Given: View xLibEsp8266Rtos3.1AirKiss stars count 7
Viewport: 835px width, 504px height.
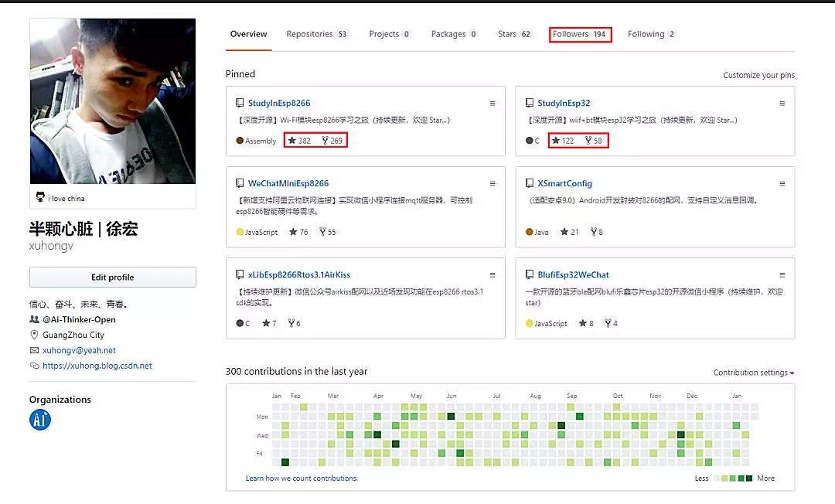Looking at the screenshot, I should (x=269, y=324).
